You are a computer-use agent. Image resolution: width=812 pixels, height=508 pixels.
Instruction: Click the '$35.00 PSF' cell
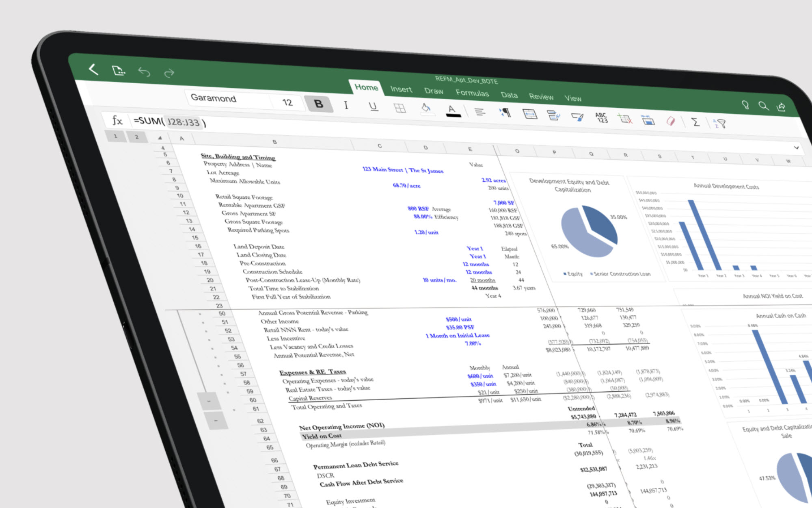[460, 328]
